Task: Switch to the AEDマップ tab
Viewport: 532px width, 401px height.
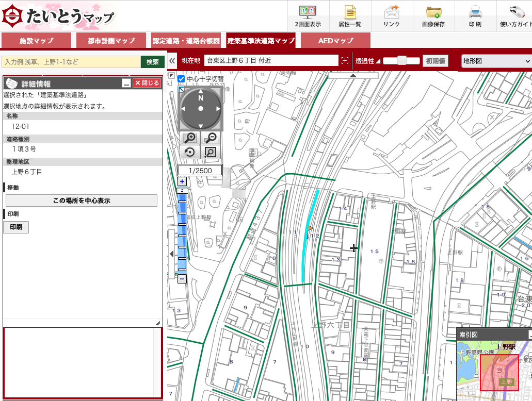Action: click(335, 41)
